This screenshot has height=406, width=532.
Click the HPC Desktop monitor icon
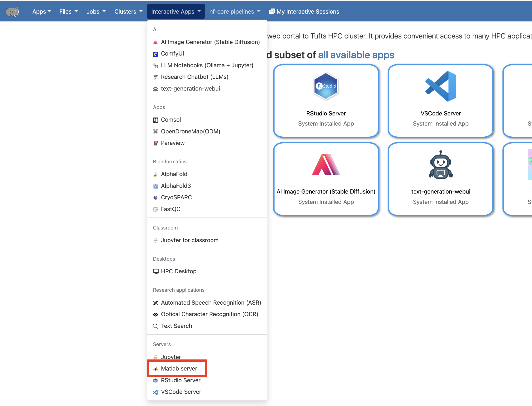click(x=156, y=271)
